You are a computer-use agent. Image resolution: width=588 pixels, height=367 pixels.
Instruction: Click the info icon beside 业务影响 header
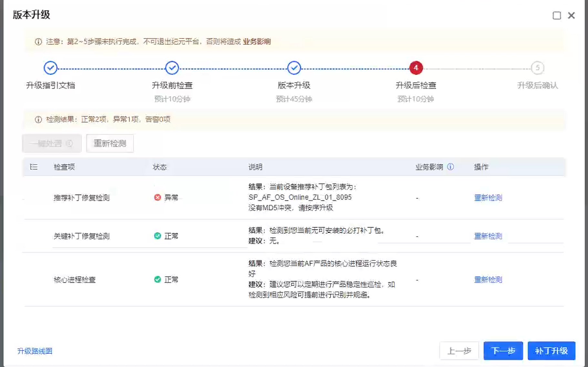click(450, 167)
